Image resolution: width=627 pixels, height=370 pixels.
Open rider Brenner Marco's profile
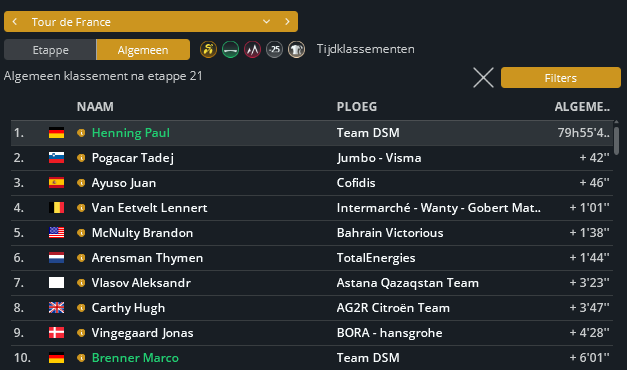tap(135, 358)
